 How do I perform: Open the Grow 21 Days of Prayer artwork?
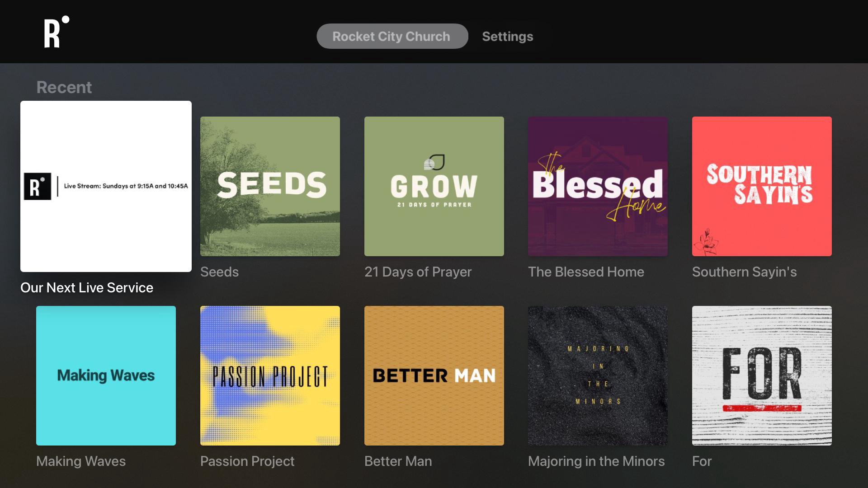434,186
